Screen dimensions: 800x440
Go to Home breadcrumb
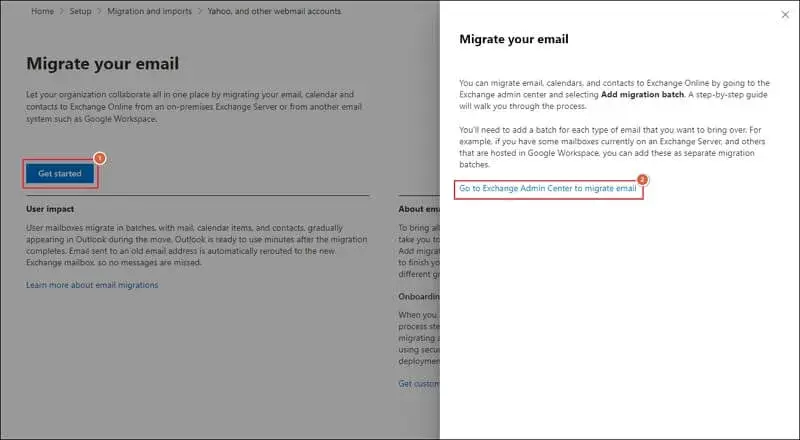42,11
